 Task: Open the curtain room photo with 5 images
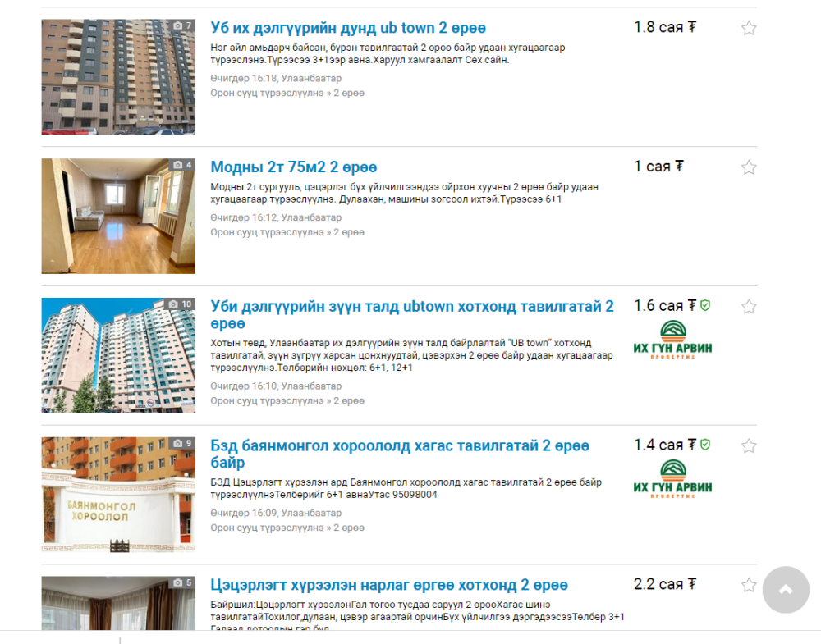(x=118, y=603)
